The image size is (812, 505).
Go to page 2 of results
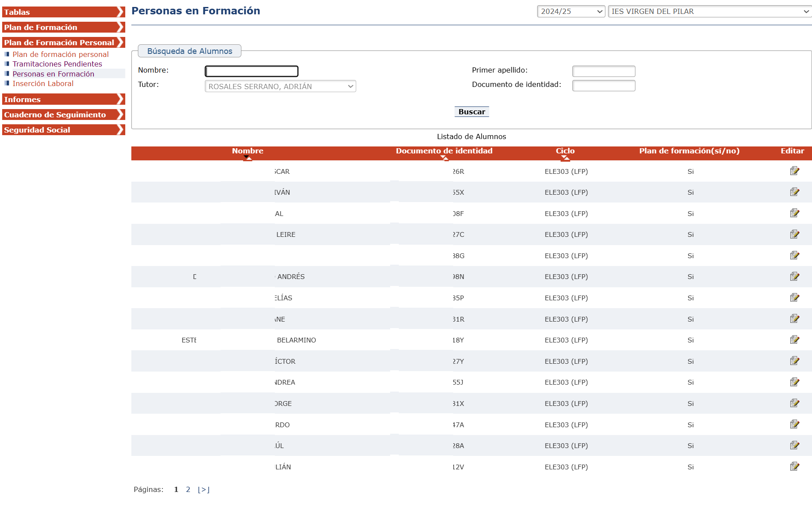pyautogui.click(x=188, y=489)
